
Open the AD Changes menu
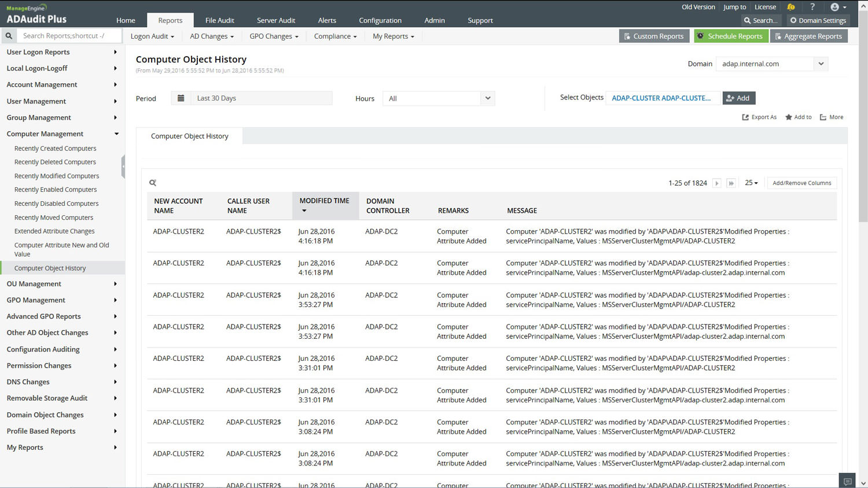point(212,36)
